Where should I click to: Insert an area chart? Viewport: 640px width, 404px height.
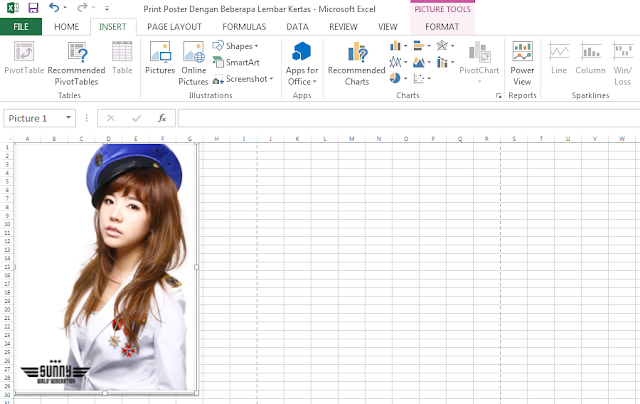[x=422, y=62]
